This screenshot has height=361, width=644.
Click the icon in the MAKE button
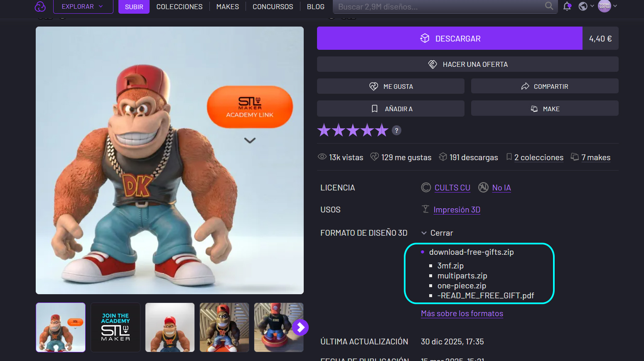[x=534, y=109]
